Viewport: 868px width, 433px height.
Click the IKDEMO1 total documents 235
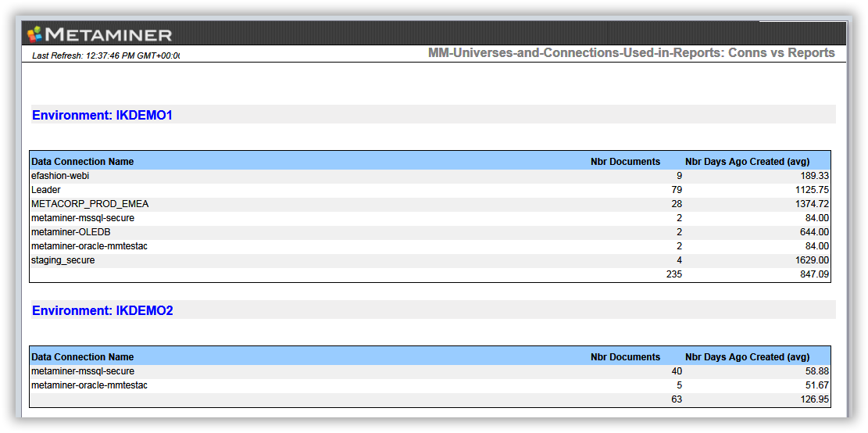[673, 274]
